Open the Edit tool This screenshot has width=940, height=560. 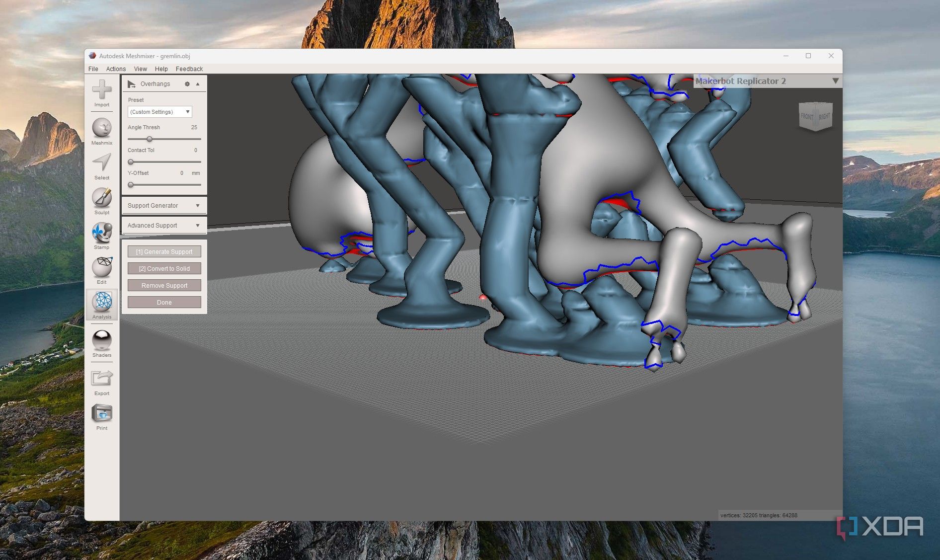[102, 271]
